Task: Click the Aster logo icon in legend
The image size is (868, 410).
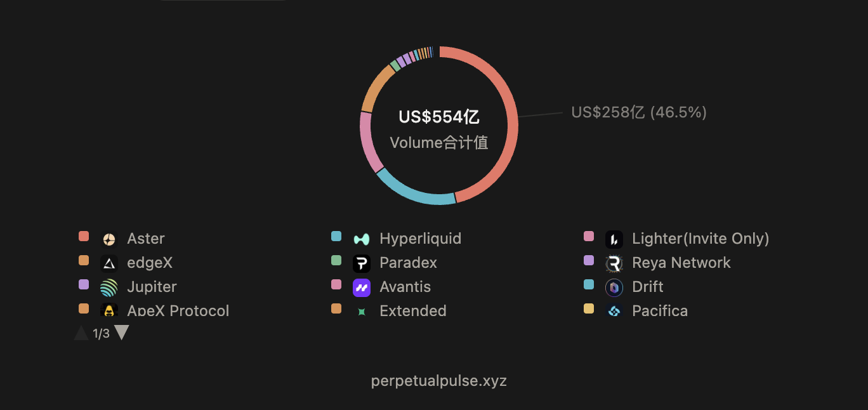Action: coord(109,239)
